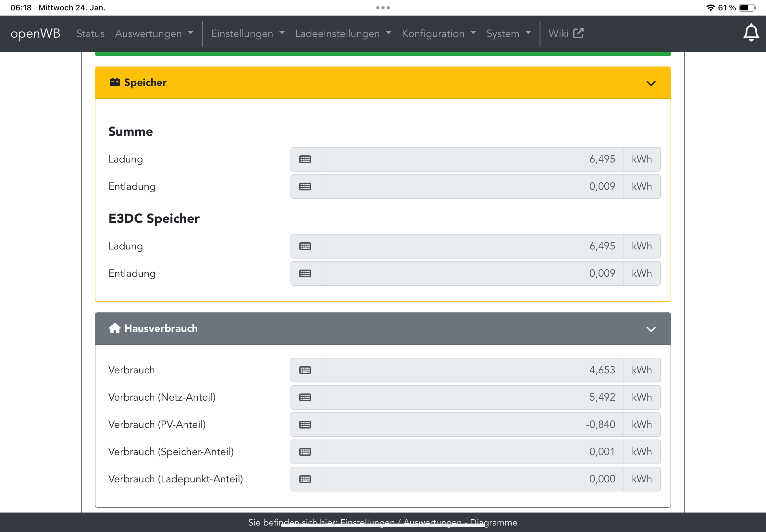The height and width of the screenshot is (532, 766).
Task: Click keyboard icon beside E3DC Speicher Ladung
Action: 305,246
